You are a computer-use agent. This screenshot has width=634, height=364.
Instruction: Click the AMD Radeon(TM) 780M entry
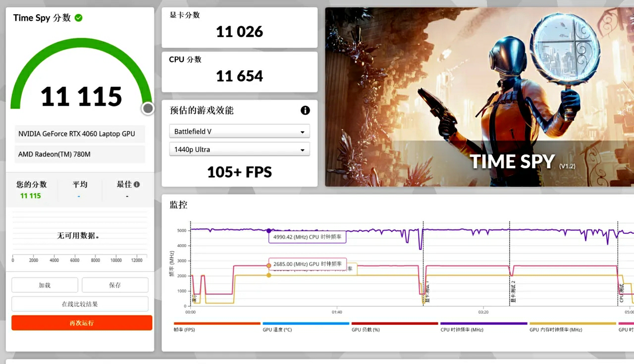pos(80,154)
